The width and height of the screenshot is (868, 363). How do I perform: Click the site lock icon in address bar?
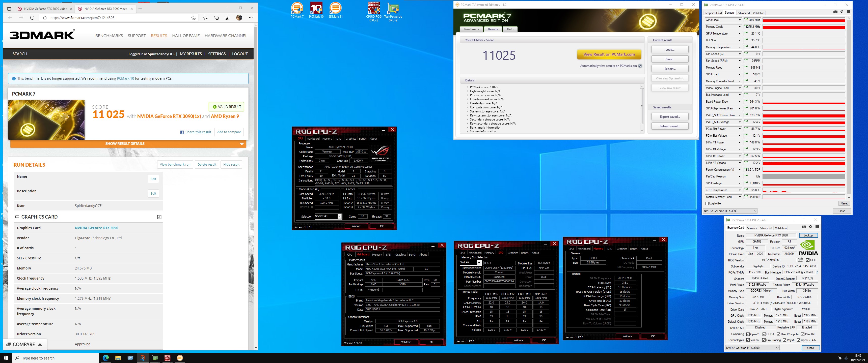[45, 17]
